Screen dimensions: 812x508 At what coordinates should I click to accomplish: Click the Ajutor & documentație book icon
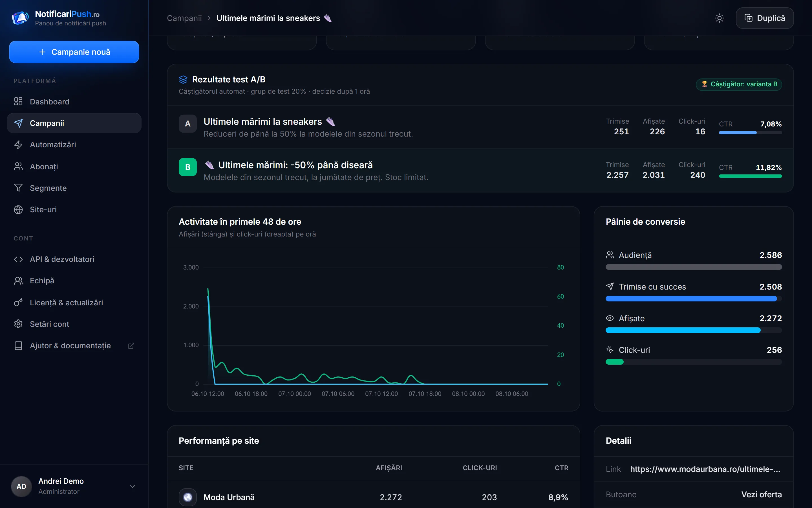(x=18, y=346)
